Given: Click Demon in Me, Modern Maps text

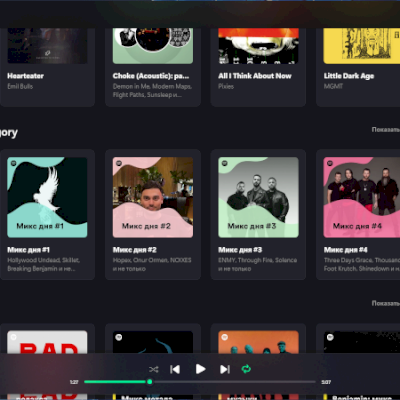Looking at the screenshot, I should click(152, 91).
